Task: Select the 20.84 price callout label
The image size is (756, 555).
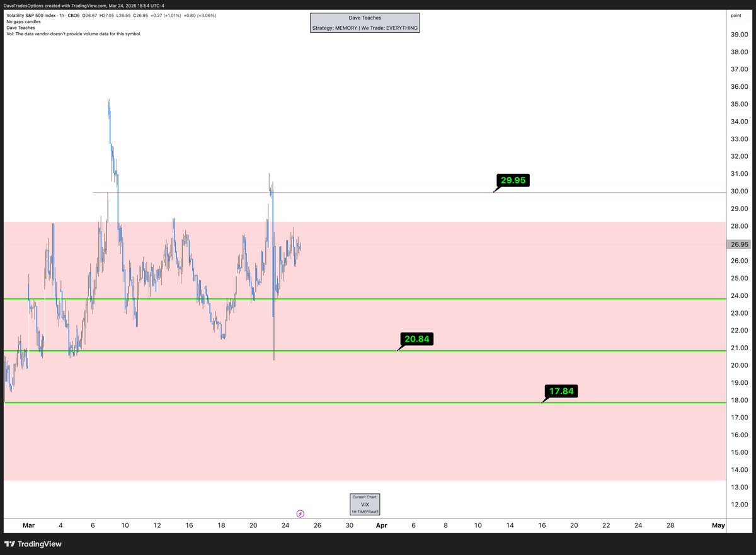Action: coord(417,339)
